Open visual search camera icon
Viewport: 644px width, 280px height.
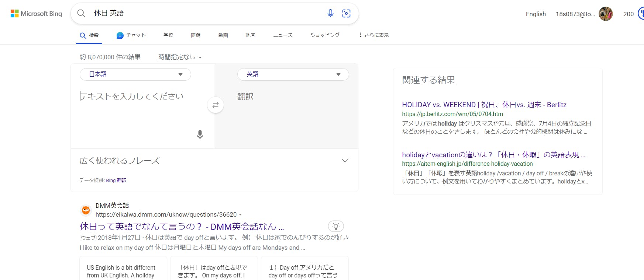click(346, 14)
